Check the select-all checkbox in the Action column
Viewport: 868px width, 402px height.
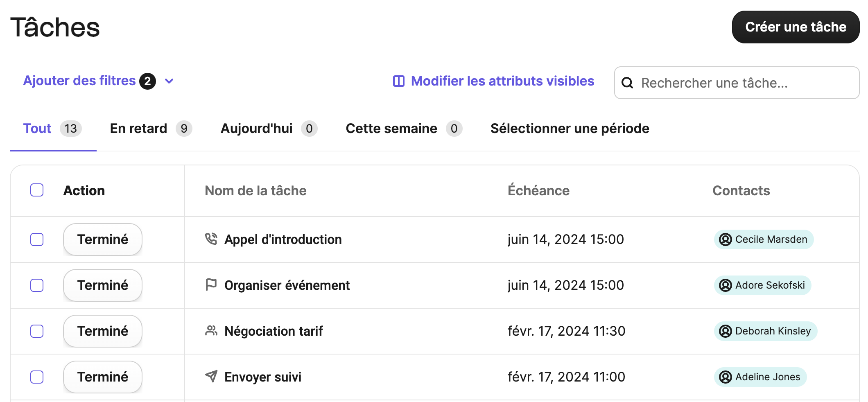tap(36, 190)
